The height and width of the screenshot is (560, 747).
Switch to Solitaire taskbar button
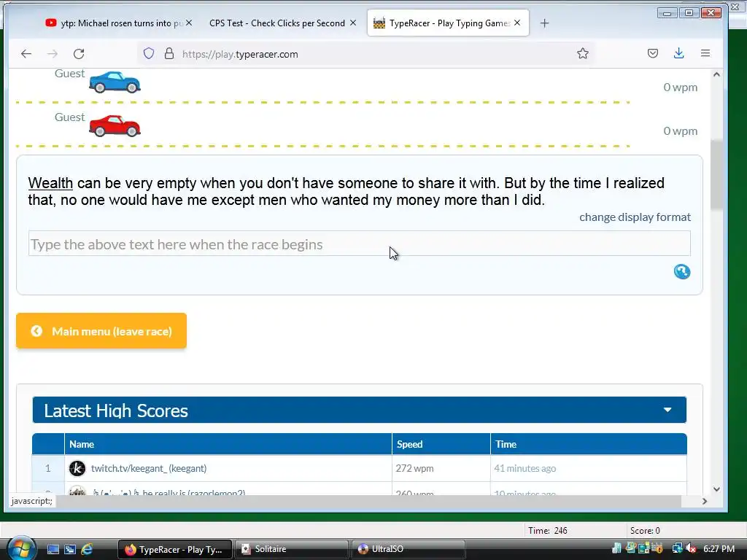(x=291, y=550)
